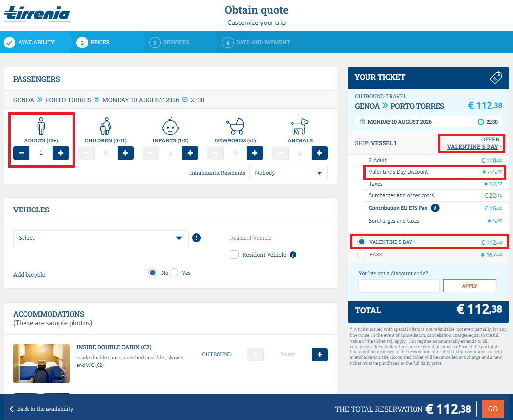Image resolution: width=513 pixels, height=420 pixels.
Task: Check the Resident Vehicle checkbox
Action: click(234, 255)
